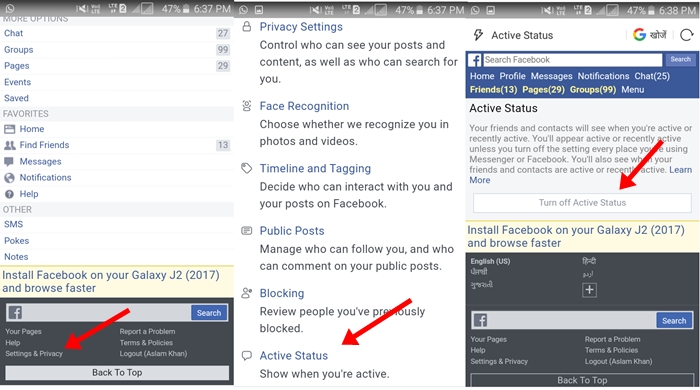Click the Public Posts icon

pos(246,231)
